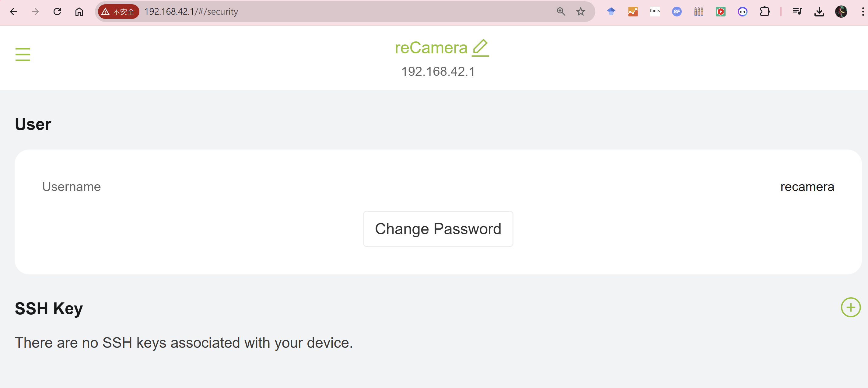Click the SF extension icon
Image resolution: width=868 pixels, height=388 pixels.
pyautogui.click(x=677, y=12)
